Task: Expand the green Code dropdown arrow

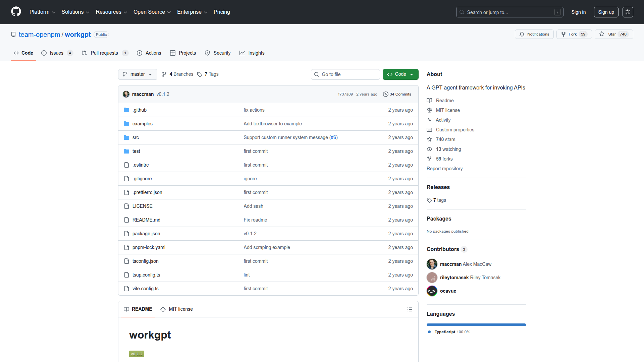Action: click(412, 74)
